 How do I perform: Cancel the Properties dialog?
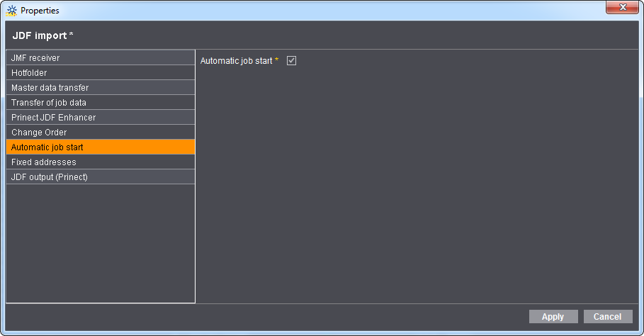(607, 316)
